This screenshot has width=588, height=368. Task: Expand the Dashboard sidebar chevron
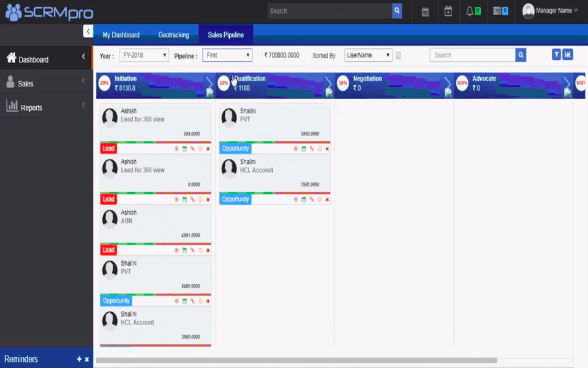tap(83, 56)
